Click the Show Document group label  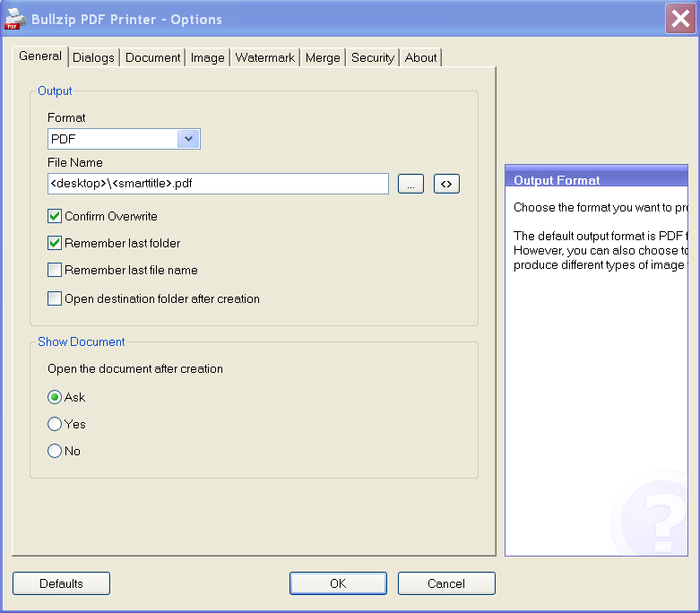point(82,341)
